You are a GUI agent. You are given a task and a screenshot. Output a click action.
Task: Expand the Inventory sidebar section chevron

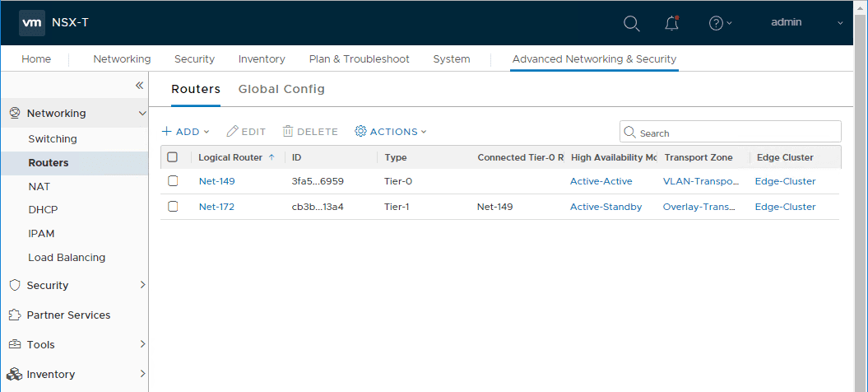pyautogui.click(x=142, y=374)
